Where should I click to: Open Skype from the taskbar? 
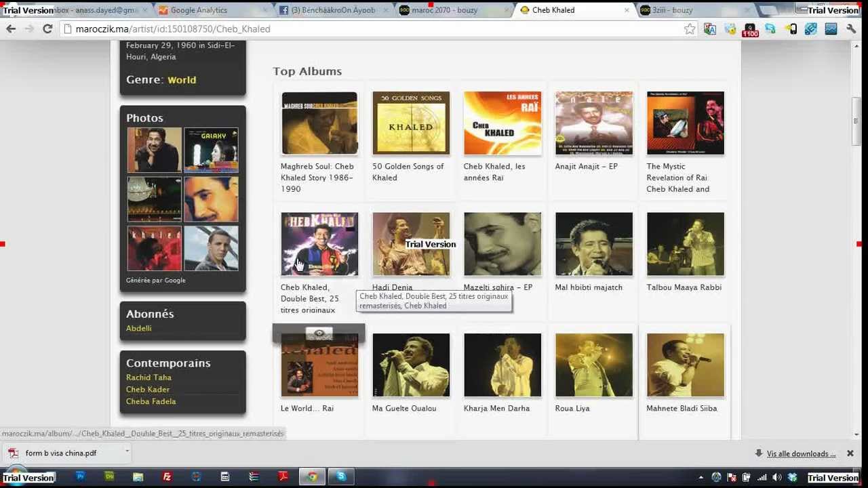[x=341, y=477]
